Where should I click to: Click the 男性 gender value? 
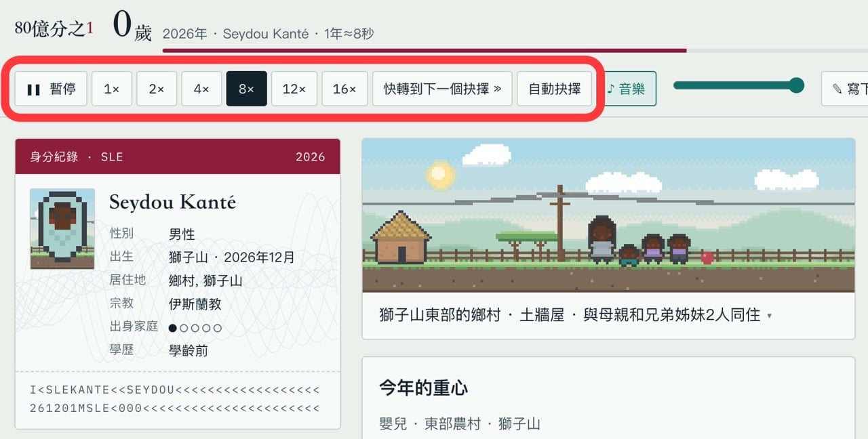(x=182, y=234)
